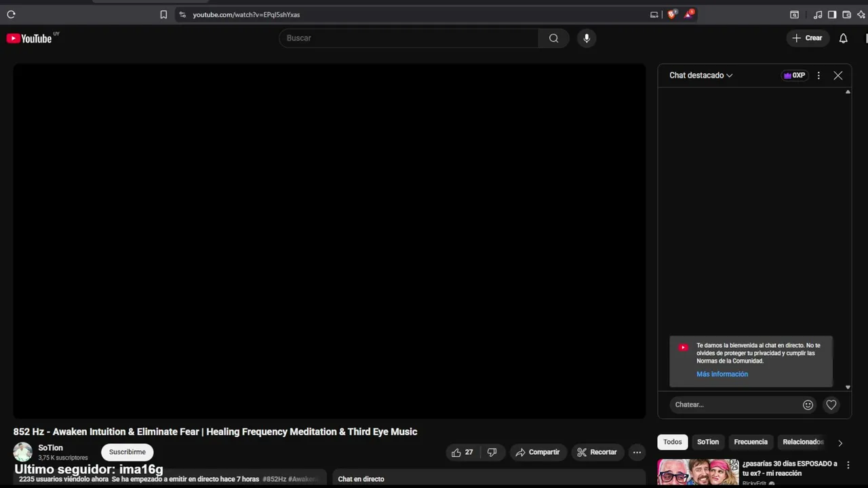Reload the page
This screenshot has height=488, width=868.
click(x=11, y=14)
